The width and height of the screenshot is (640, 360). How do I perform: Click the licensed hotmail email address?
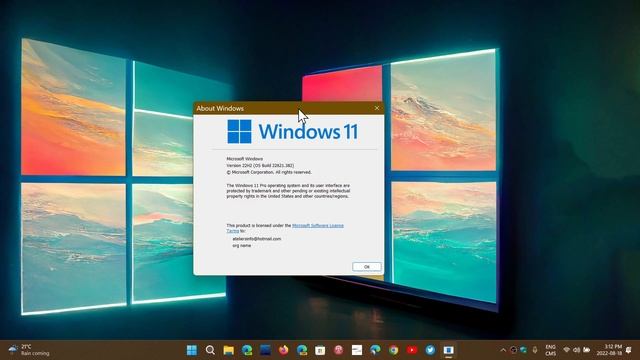[257, 239]
